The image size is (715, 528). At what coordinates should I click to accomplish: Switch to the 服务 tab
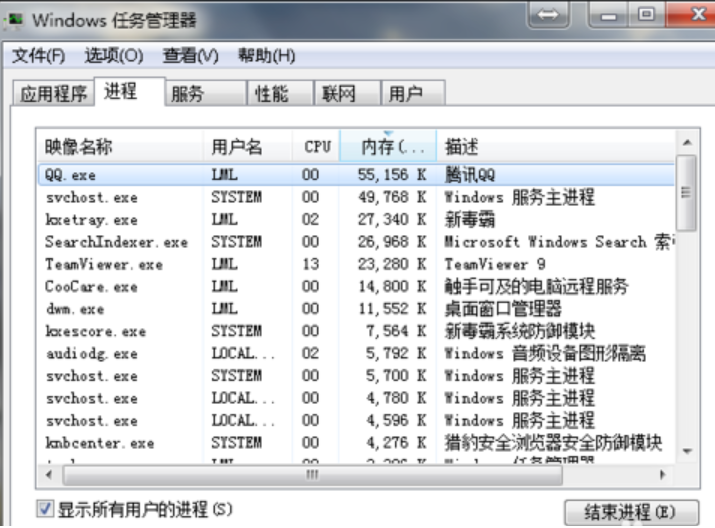point(187,94)
